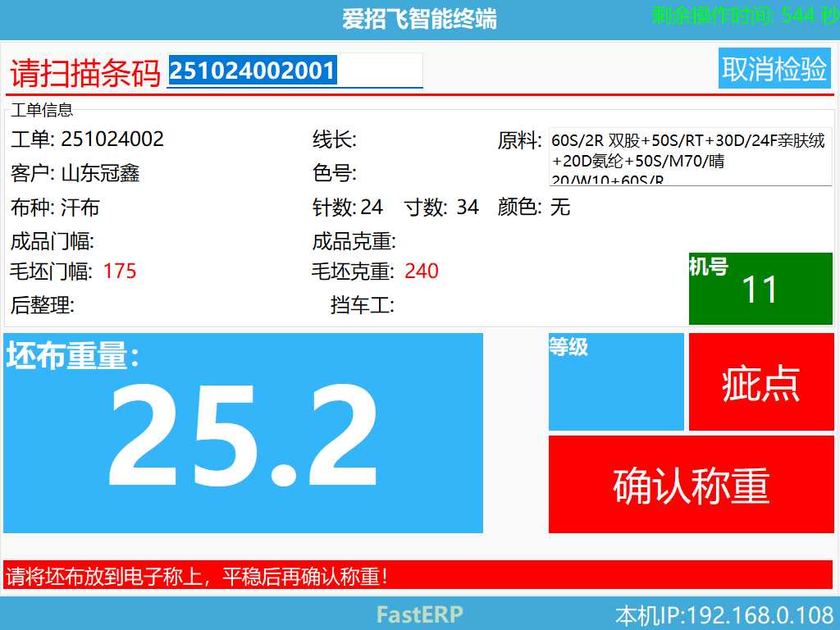This screenshot has width=840, height=630.
Task: Click the red 疵点 defect button
Action: coord(760,381)
